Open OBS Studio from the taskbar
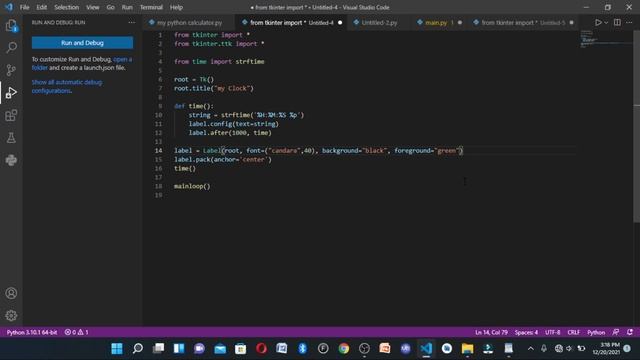The height and width of the screenshot is (360, 640). 364,348
